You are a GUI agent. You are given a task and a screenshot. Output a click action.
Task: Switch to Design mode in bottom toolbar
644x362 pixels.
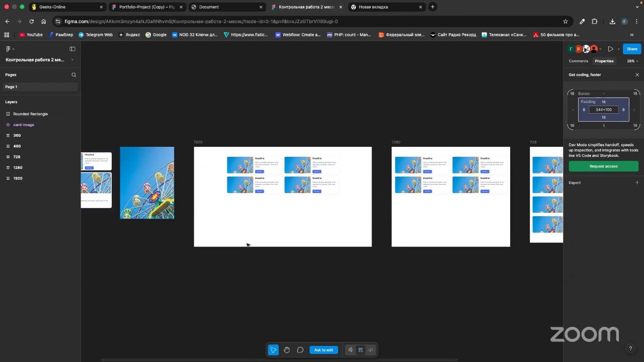(360, 350)
